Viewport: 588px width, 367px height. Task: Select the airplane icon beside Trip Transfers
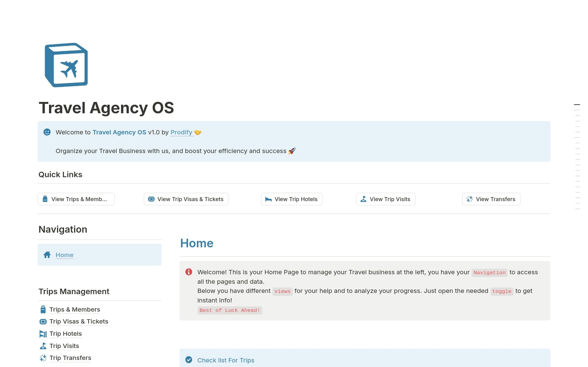[x=43, y=358]
